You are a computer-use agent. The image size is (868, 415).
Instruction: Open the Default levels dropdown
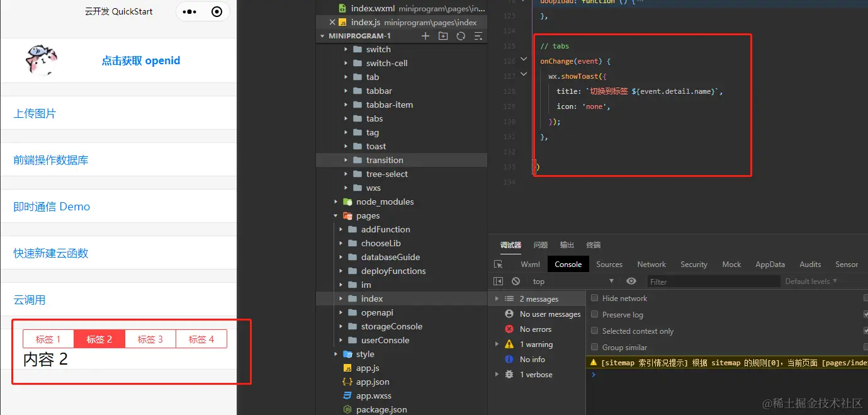click(811, 281)
